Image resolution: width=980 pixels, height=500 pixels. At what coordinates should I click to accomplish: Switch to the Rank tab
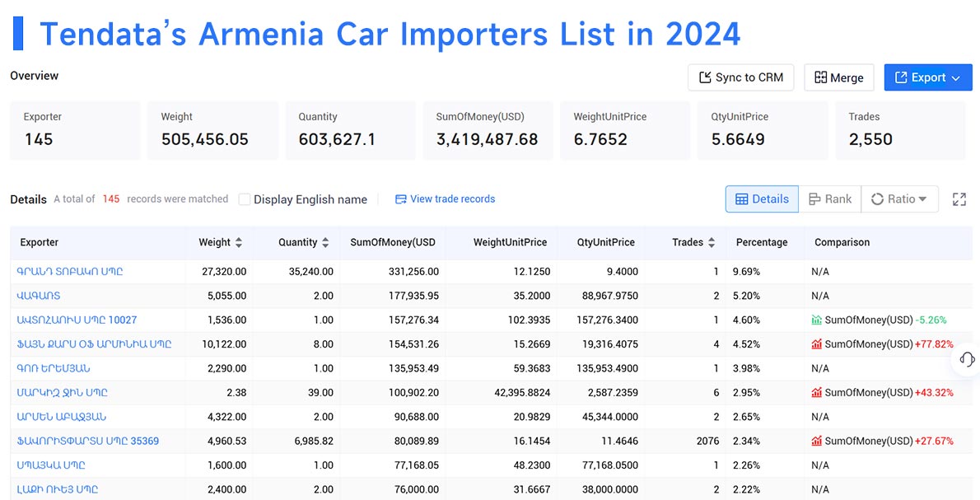(x=831, y=199)
